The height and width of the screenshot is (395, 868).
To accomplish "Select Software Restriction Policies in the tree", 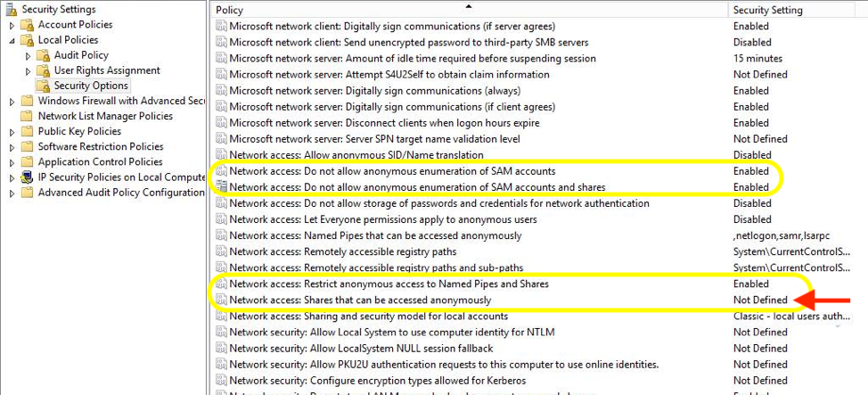I will click(x=101, y=147).
